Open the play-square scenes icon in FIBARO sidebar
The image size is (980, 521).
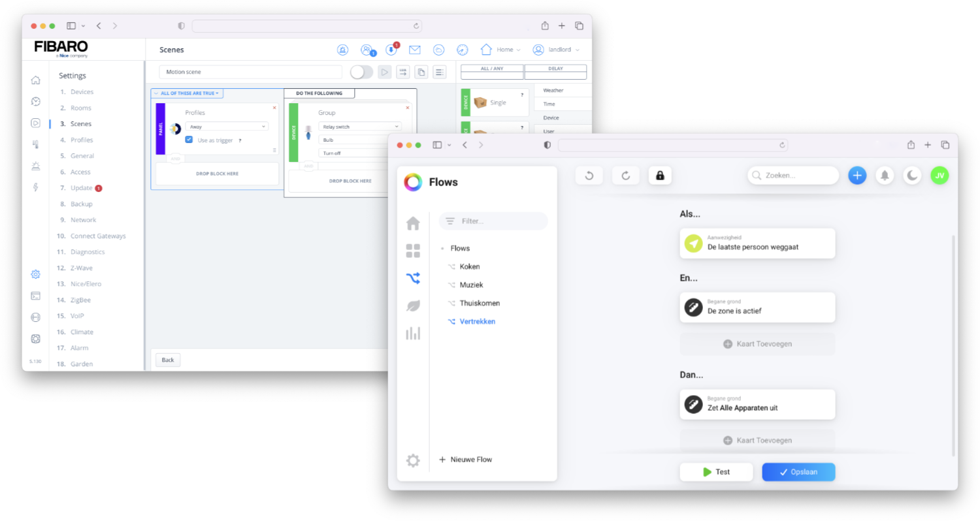[35, 123]
